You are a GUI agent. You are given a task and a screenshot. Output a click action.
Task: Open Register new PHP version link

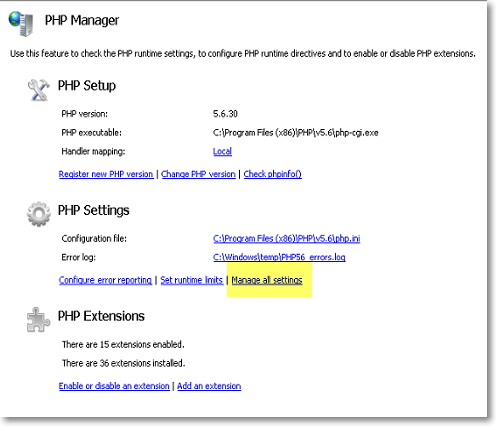[x=106, y=174]
